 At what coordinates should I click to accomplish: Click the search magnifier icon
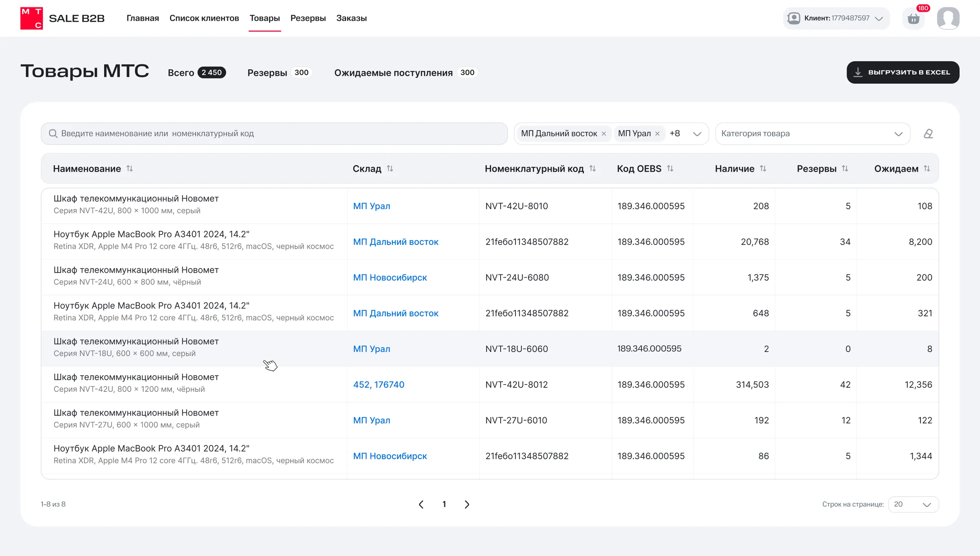53,133
